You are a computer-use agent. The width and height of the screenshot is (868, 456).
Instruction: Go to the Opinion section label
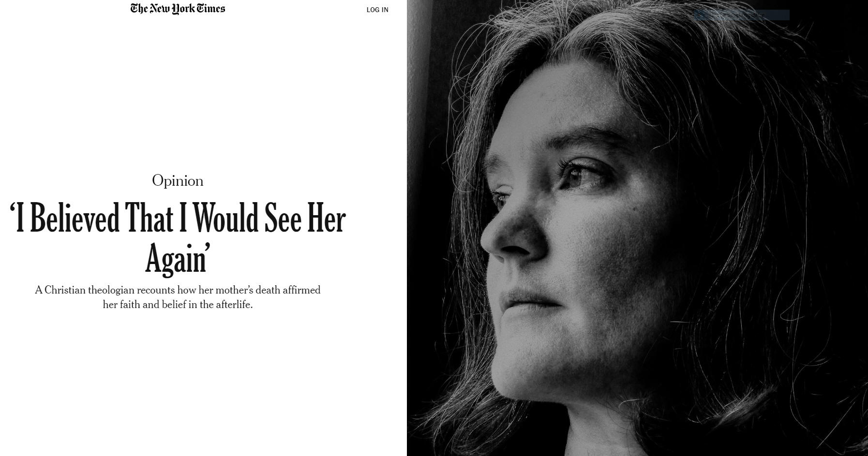pos(178,181)
